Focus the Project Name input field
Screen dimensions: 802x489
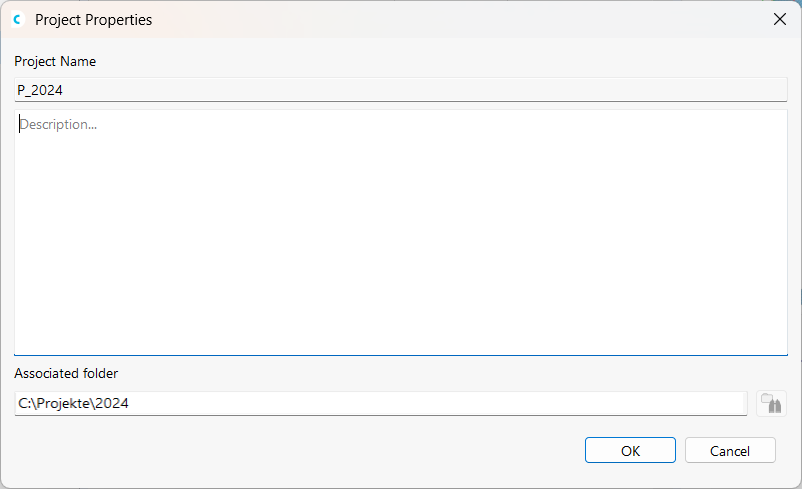pyautogui.click(x=400, y=89)
